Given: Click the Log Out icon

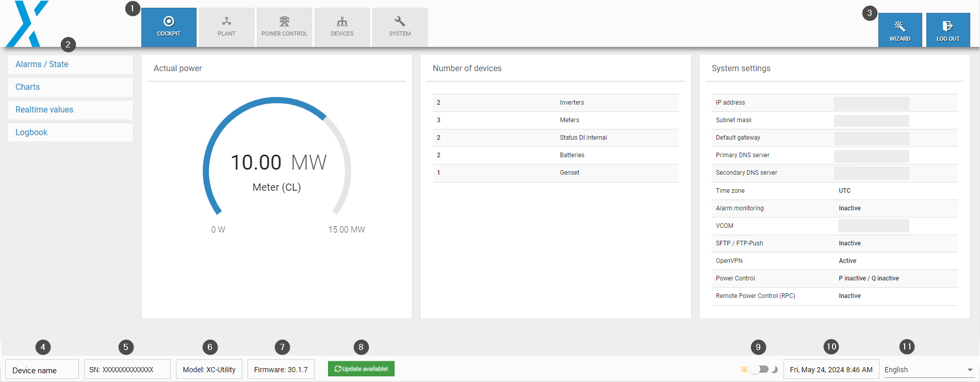Looking at the screenshot, I should click(948, 26).
